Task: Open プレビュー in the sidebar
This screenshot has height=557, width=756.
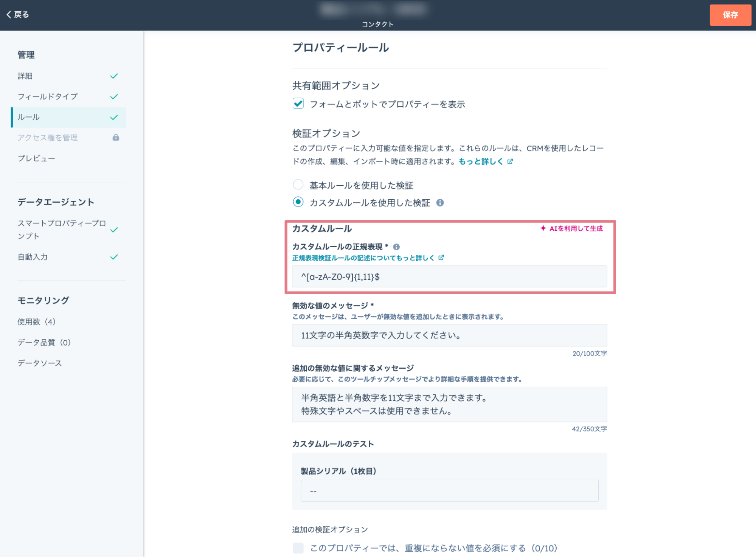Action: pyautogui.click(x=36, y=158)
